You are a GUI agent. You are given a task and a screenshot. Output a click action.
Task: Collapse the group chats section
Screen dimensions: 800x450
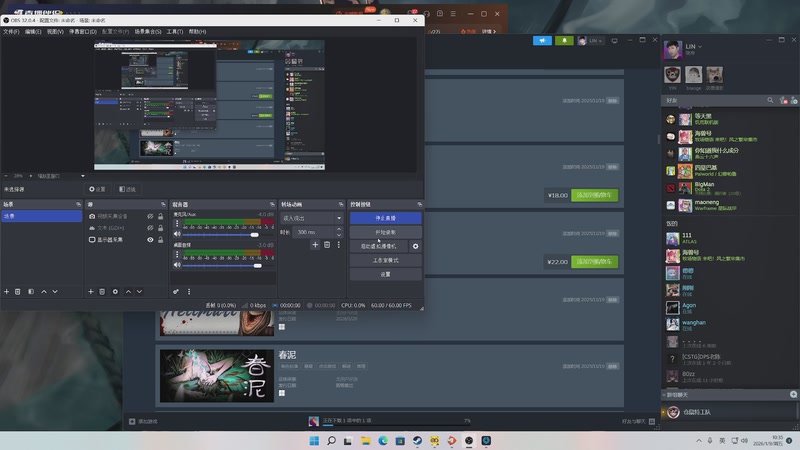point(664,395)
